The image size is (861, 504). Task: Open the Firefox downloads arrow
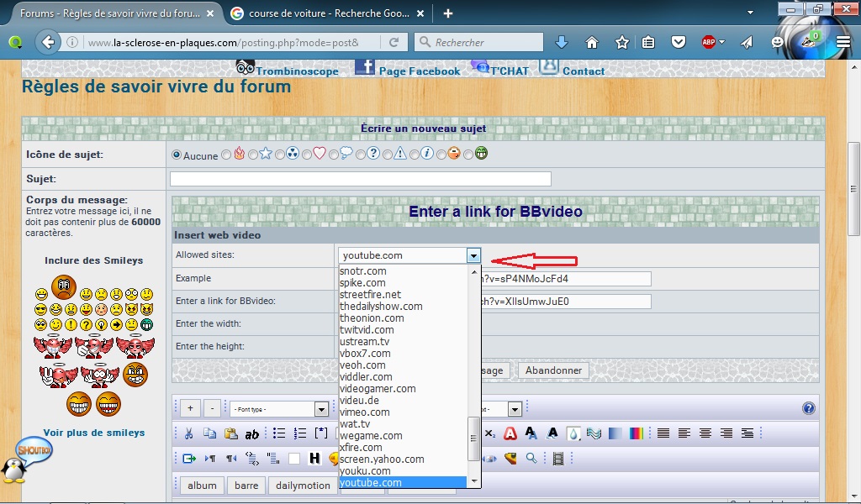pos(561,42)
